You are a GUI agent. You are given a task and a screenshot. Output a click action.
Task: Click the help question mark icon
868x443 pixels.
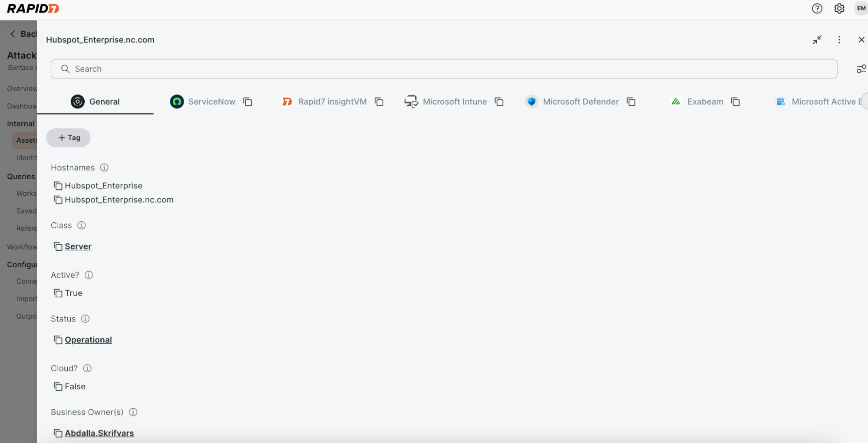click(817, 9)
